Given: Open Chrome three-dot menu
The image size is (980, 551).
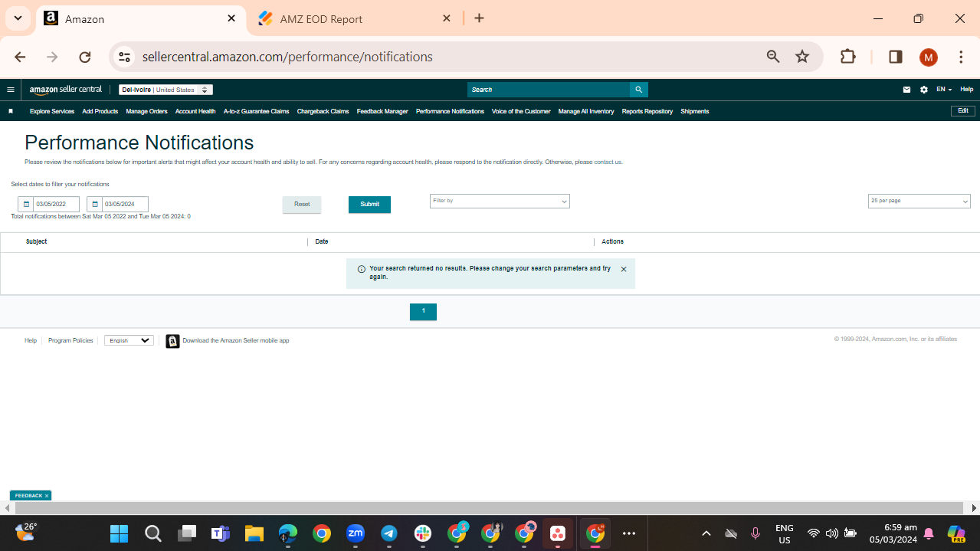Looking at the screenshot, I should 961,57.
